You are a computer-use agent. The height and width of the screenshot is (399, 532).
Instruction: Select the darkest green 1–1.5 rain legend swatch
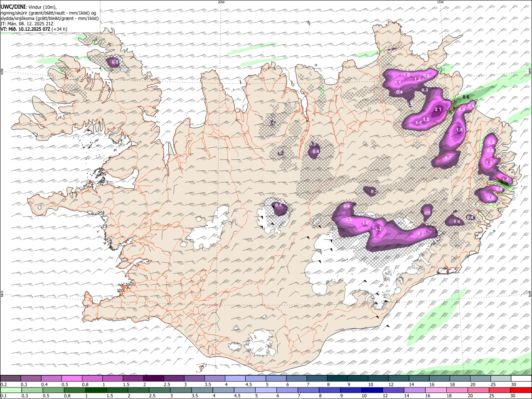[x=96, y=390]
